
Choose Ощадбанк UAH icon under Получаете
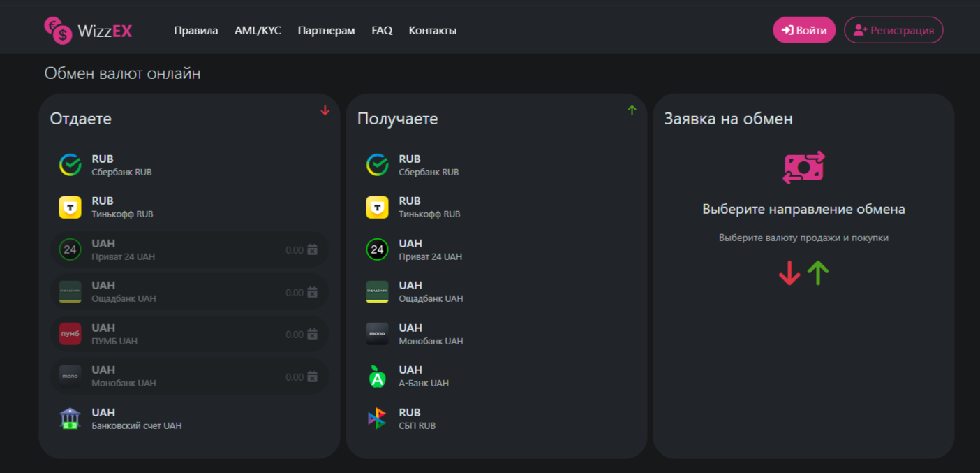tap(378, 292)
